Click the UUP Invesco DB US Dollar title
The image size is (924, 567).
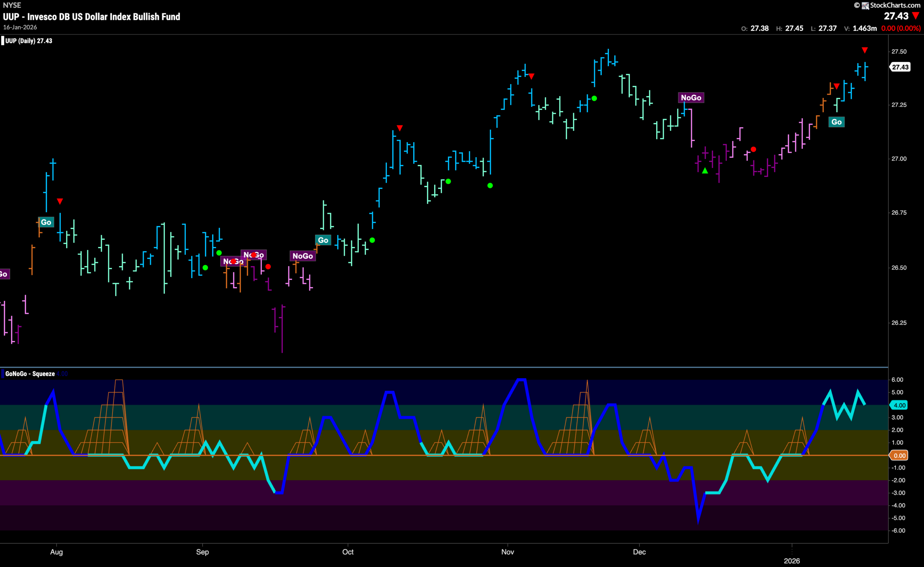tap(92, 17)
